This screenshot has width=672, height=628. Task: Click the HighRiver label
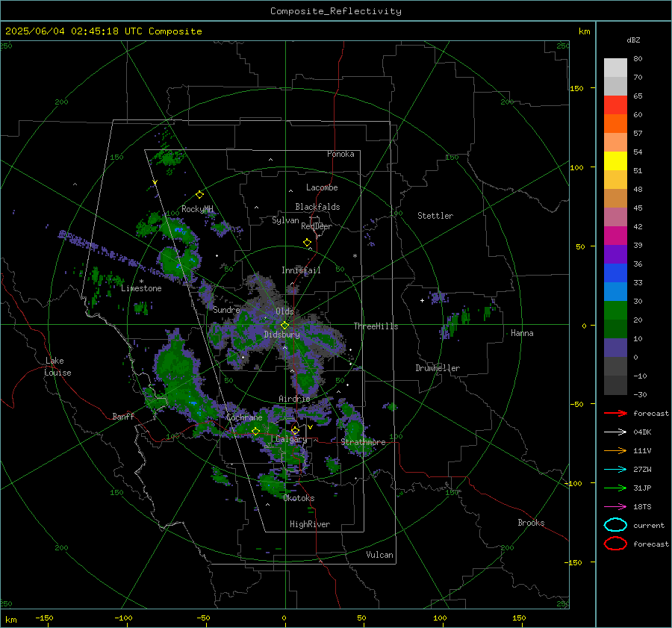[310, 524]
